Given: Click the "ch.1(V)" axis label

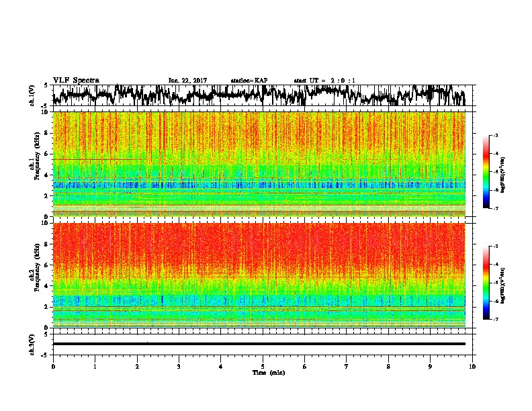Looking at the screenshot, I should coord(32,95).
